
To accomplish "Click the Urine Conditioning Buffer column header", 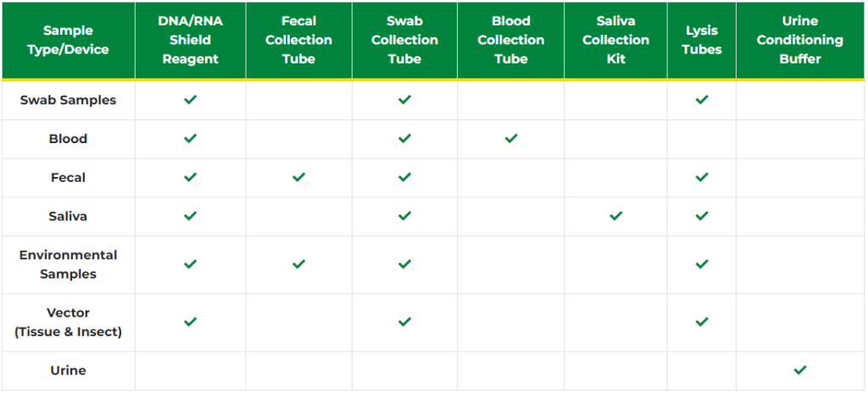I will point(800,40).
